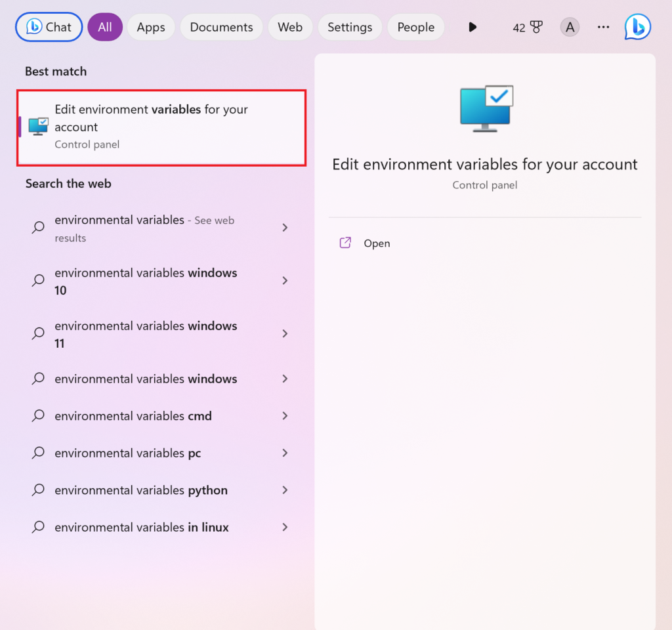Switch to the Apps search filter
This screenshot has width=672, height=630.
[x=150, y=27]
